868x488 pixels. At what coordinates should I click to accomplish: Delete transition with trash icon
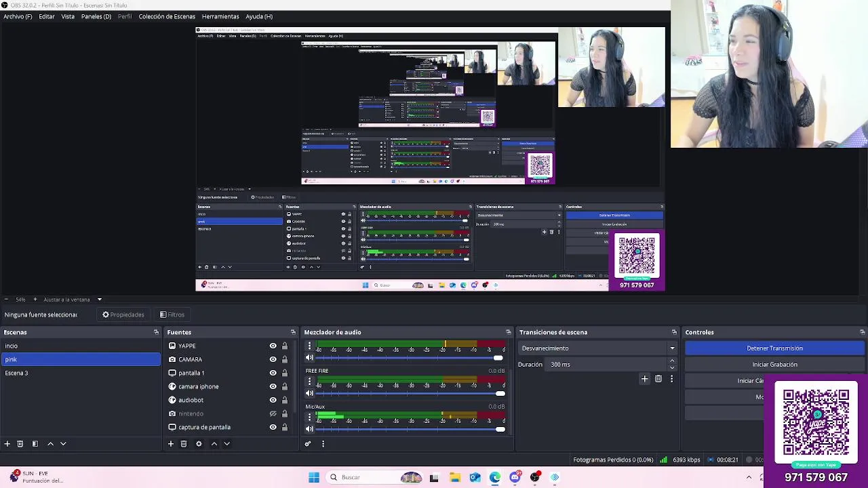(x=658, y=379)
